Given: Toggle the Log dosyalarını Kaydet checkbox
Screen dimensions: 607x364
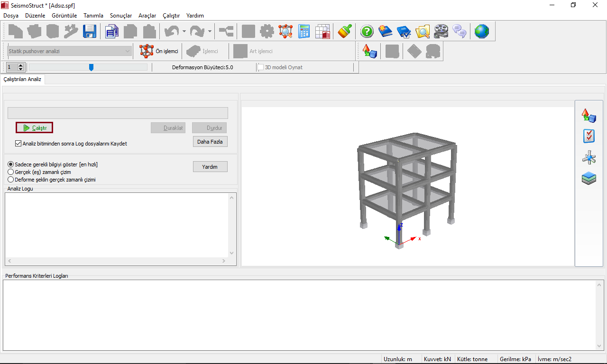Looking at the screenshot, I should pyautogui.click(x=18, y=144).
